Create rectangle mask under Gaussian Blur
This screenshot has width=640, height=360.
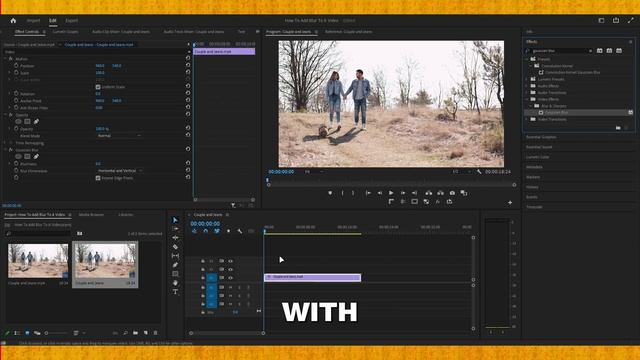(27, 157)
